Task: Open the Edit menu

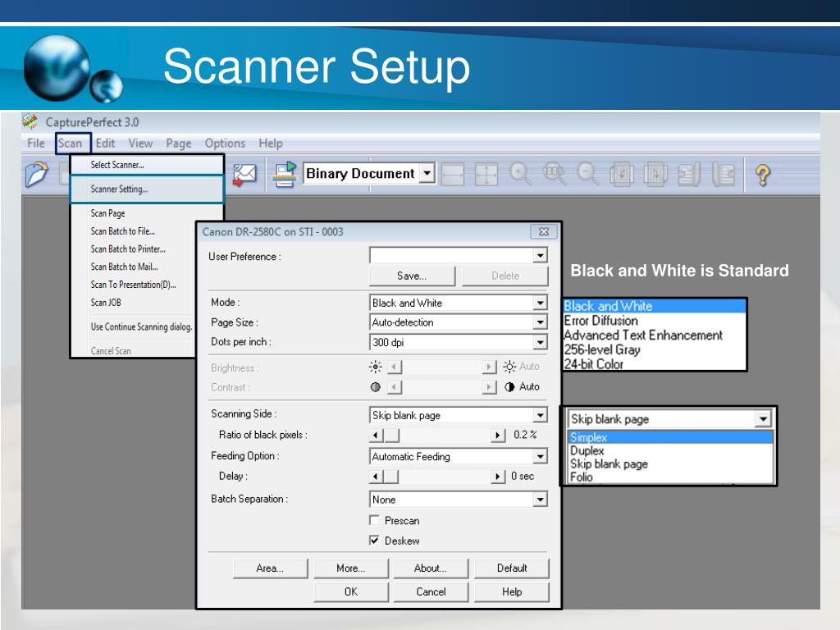Action: click(105, 144)
